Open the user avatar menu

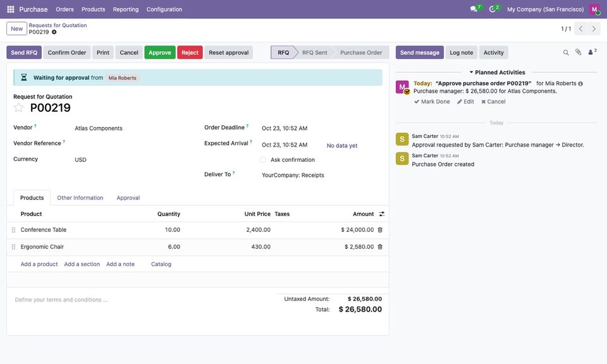pos(594,9)
